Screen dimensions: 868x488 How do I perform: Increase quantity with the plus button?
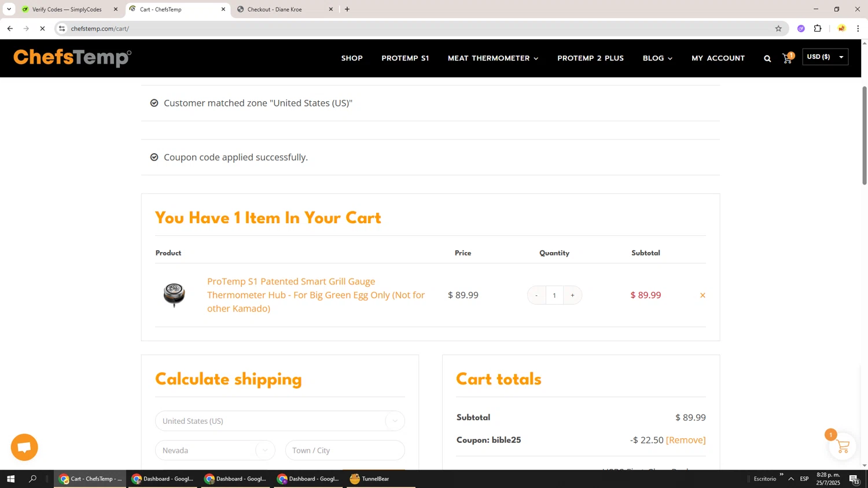572,295
